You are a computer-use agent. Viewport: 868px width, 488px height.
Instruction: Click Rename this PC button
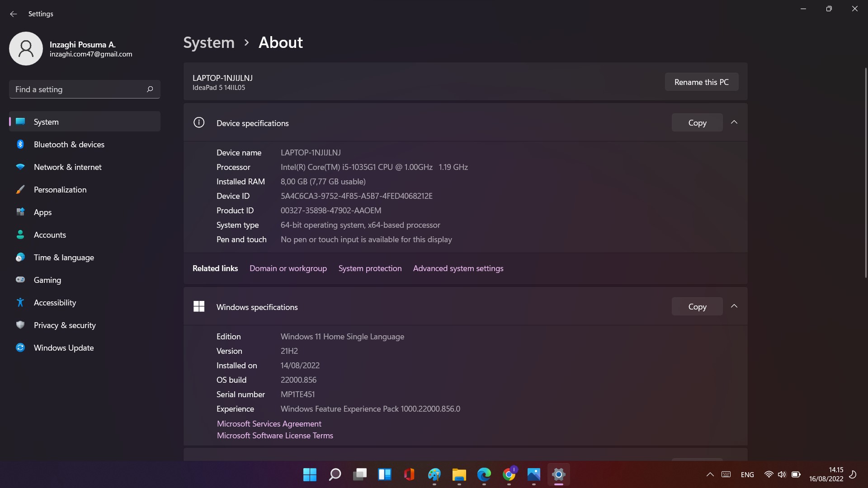(x=701, y=82)
